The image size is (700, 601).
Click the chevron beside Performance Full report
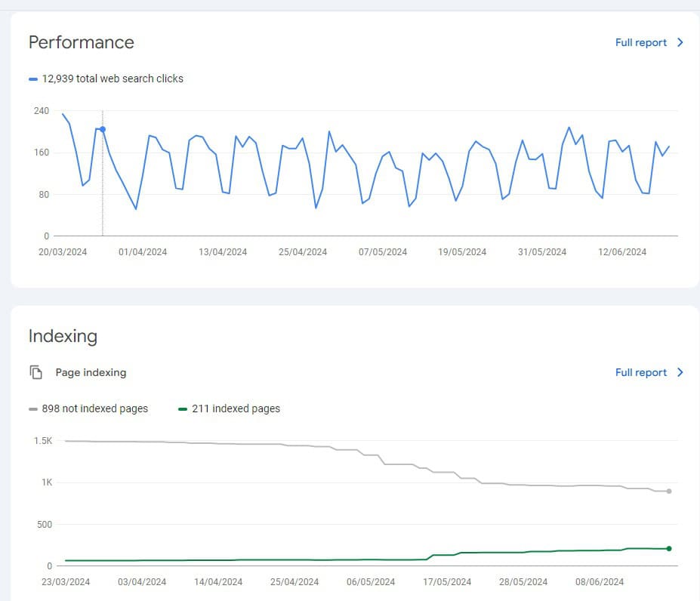click(x=680, y=43)
